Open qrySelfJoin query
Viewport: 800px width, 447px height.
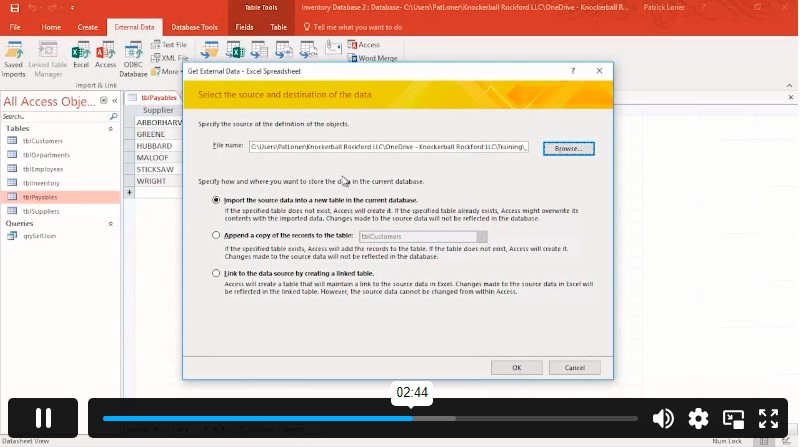coord(39,236)
